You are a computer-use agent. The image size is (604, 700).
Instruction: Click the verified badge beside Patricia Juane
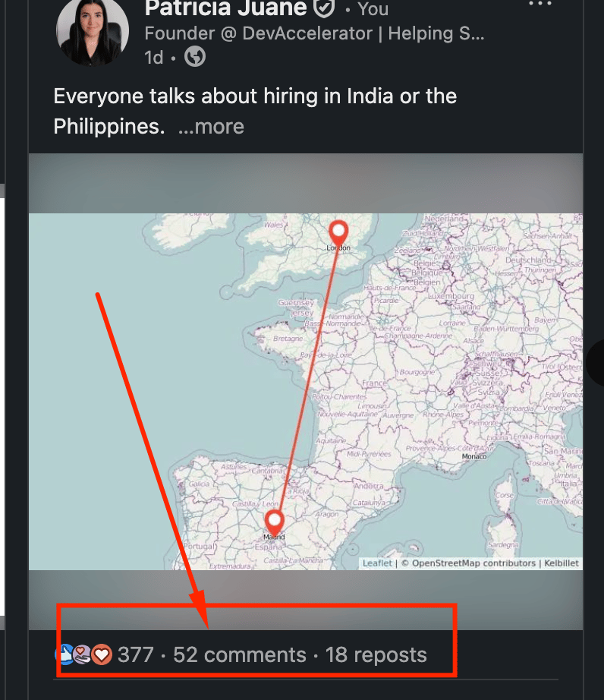pyautogui.click(x=324, y=8)
